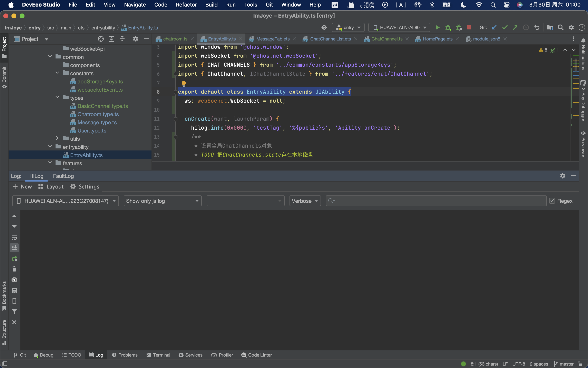Commit changes with green checkmark icon
Viewport: 588px width, 368px height.
tap(505, 28)
